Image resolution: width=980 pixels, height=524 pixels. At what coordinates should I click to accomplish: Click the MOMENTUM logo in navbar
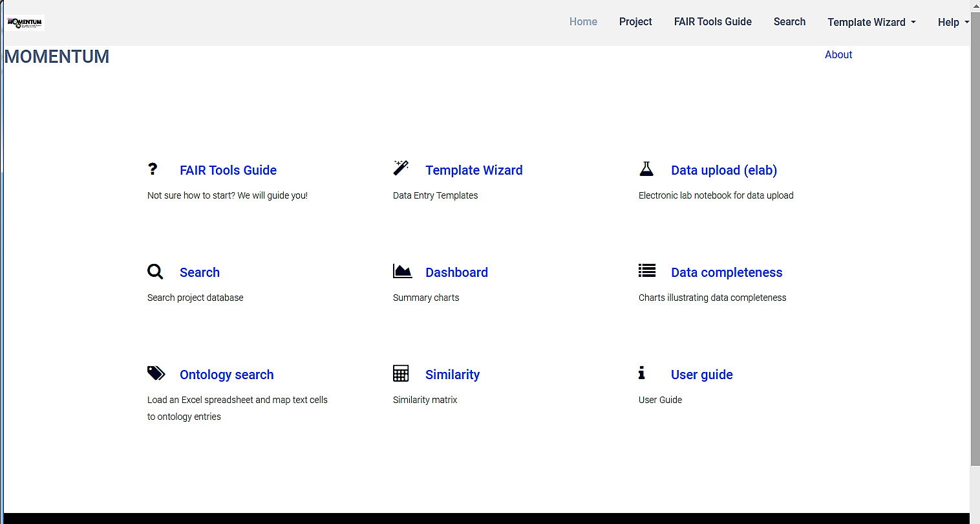coord(25,23)
